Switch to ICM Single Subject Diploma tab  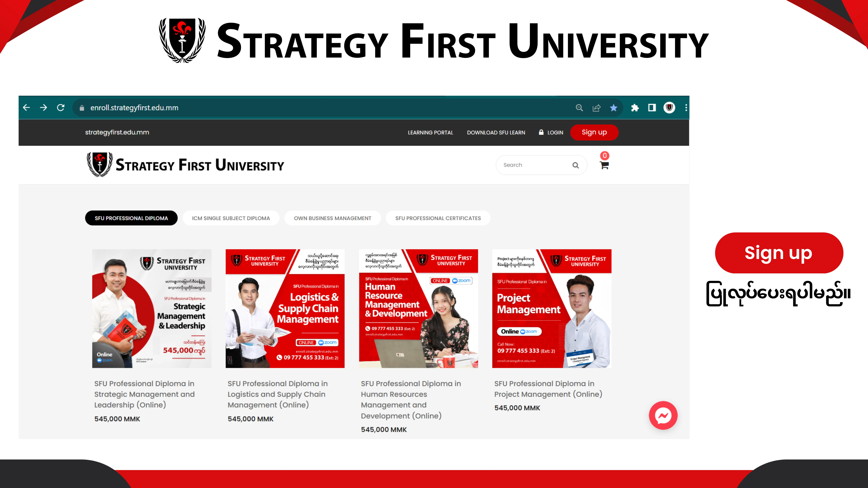tap(231, 218)
